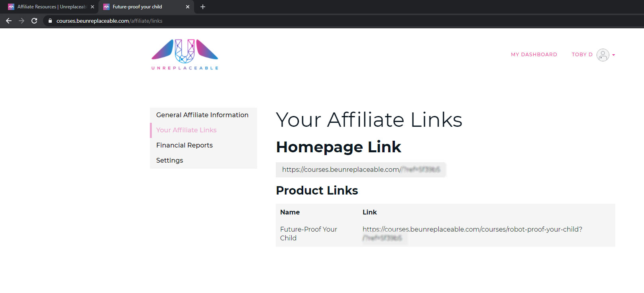This screenshot has height=293, width=644.
Task: Close the Future-proof your child tab
Action: coord(188,7)
